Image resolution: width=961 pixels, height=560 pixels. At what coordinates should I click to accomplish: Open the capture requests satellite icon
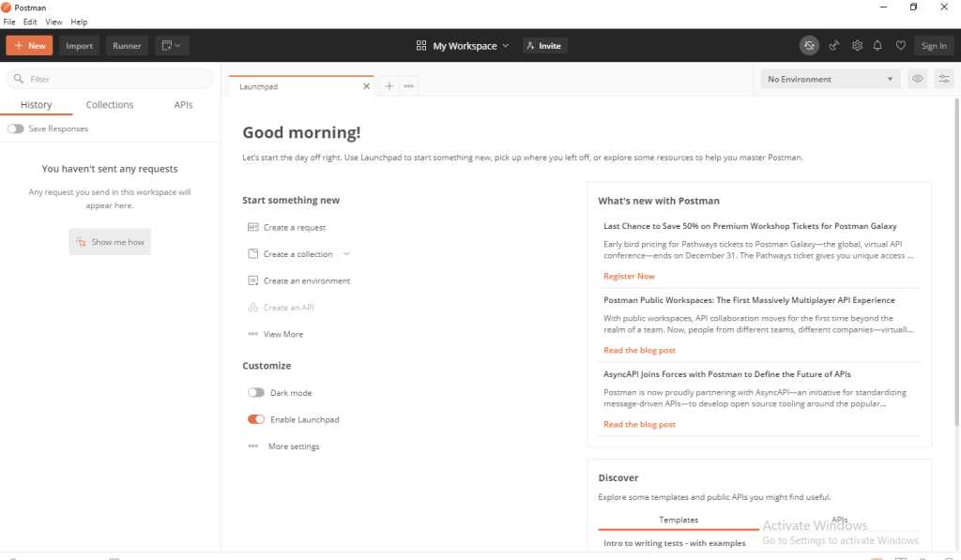coord(834,45)
